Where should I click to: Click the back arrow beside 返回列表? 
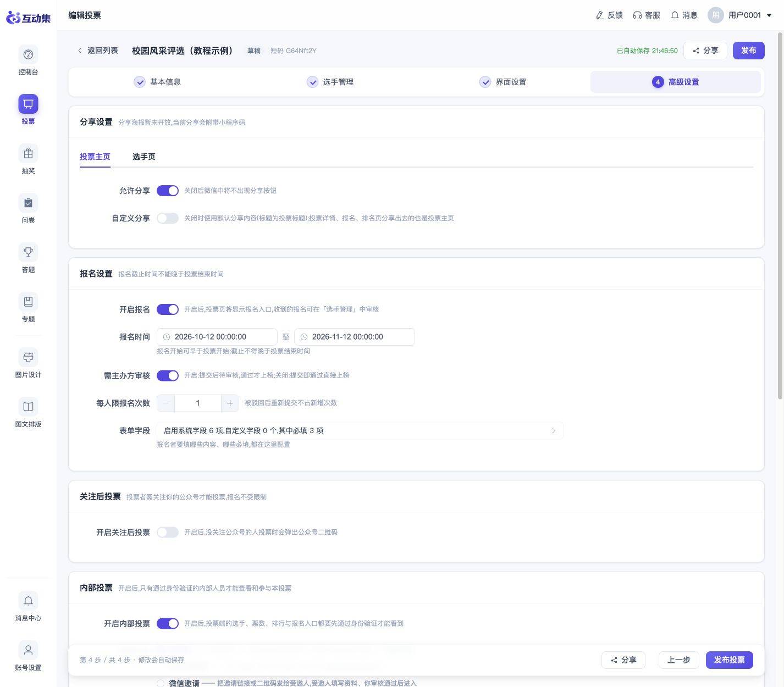[80, 51]
